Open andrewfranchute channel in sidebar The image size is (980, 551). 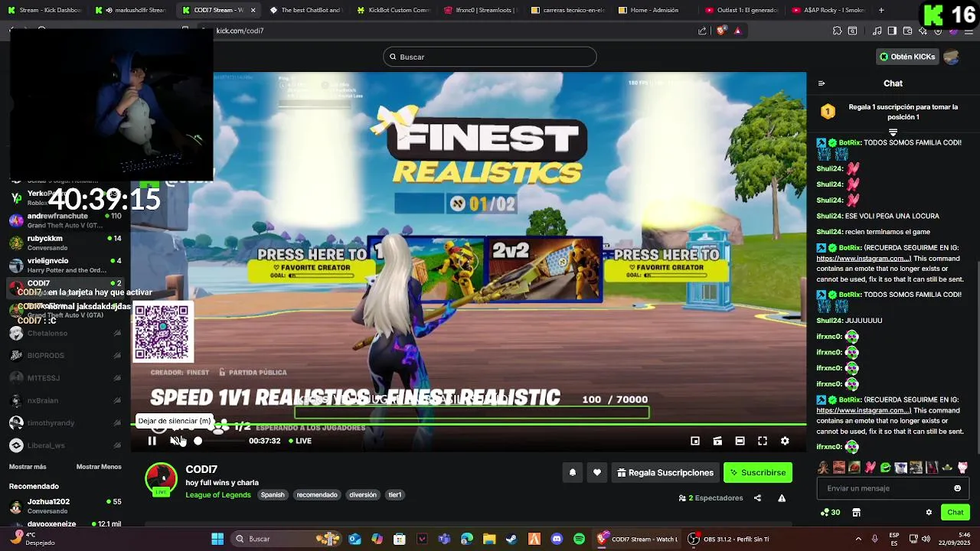coord(65,220)
